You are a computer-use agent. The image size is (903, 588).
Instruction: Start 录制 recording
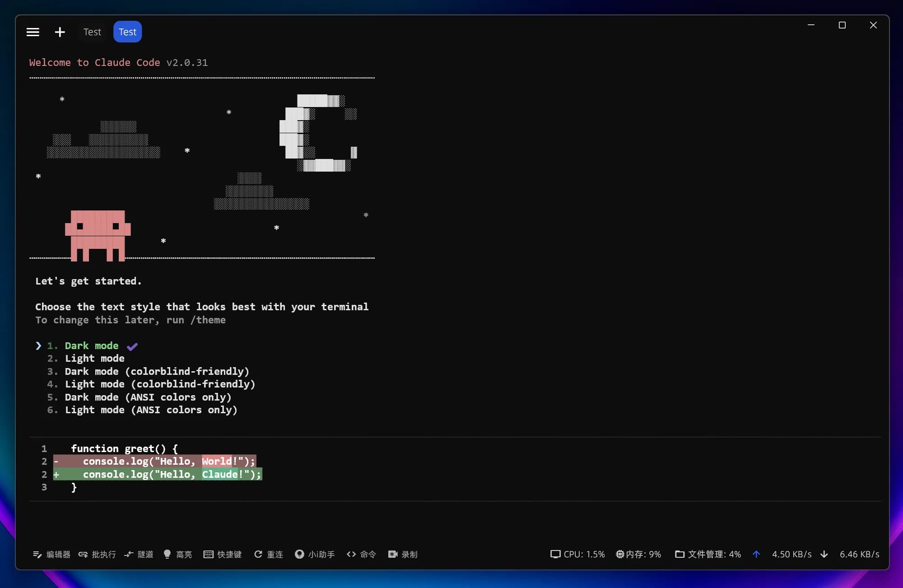tap(403, 554)
